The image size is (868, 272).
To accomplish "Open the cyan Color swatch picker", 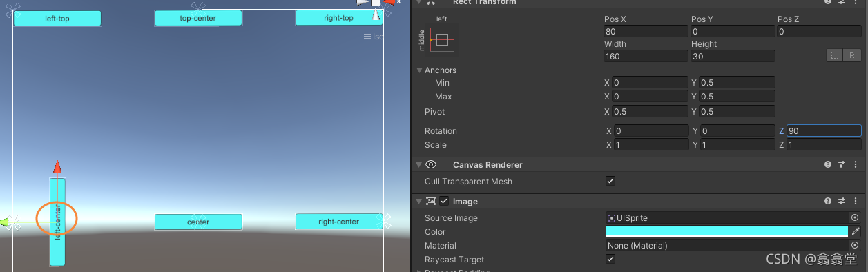I will point(726,232).
